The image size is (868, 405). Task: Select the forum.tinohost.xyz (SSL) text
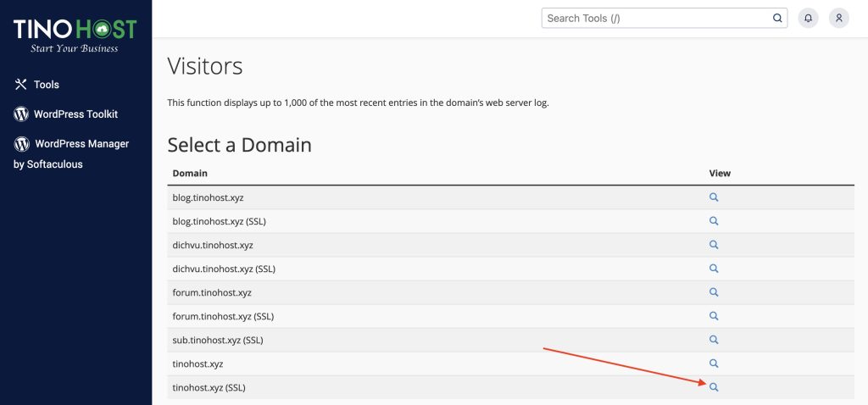[x=223, y=317]
